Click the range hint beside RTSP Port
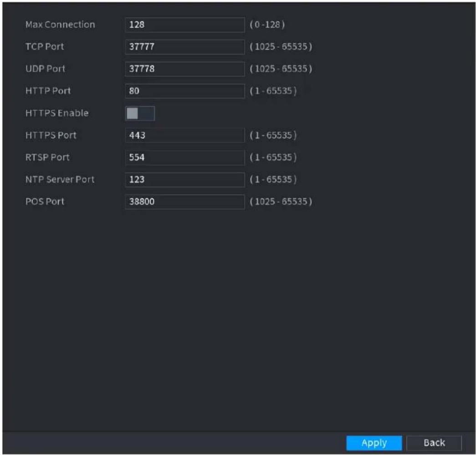476x455 pixels. point(273,157)
